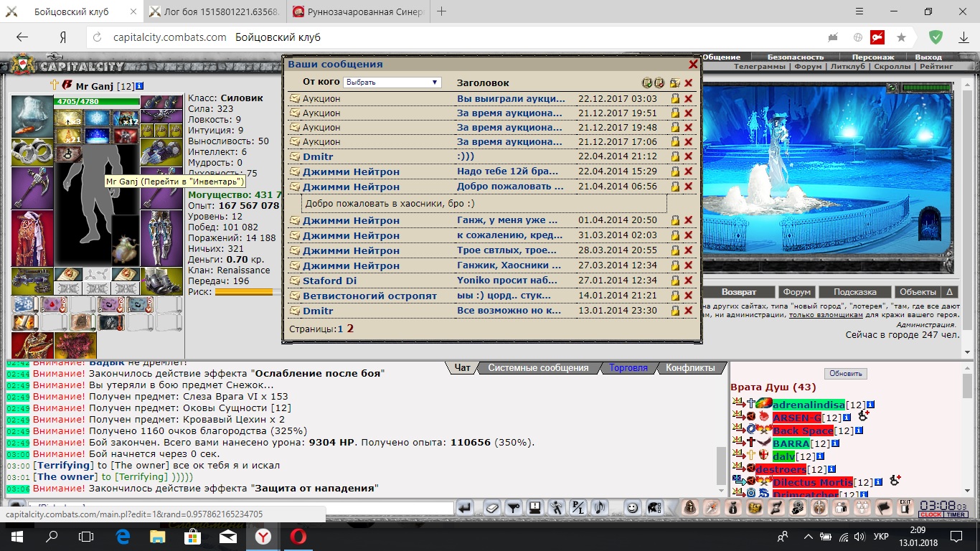Click sender name Staford Di

tap(329, 281)
